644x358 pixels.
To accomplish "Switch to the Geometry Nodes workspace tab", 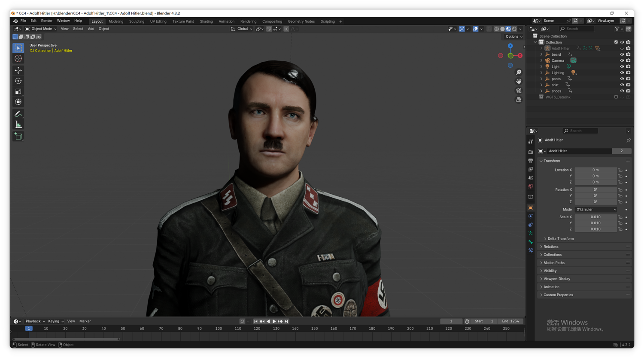I will pos(301,21).
